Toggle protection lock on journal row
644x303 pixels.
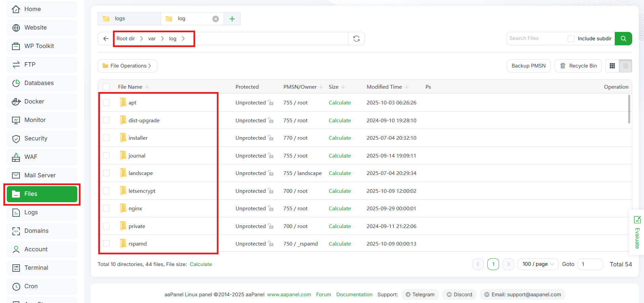point(271,156)
